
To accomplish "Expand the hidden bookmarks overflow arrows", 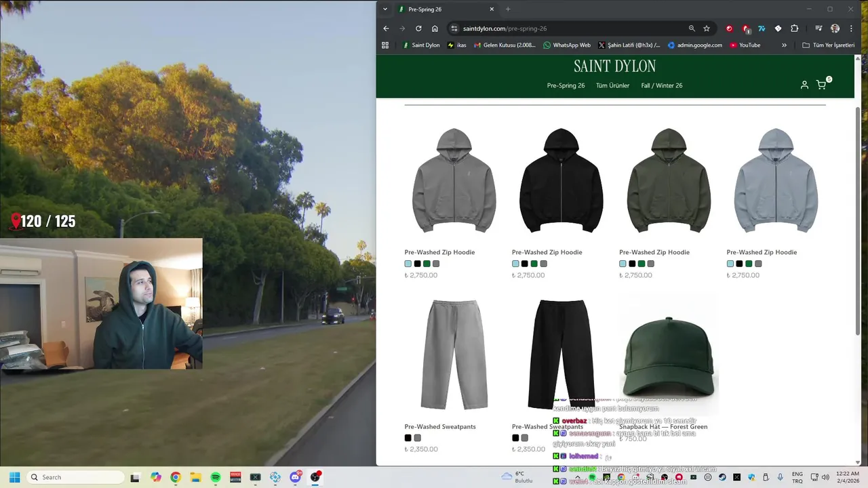I will coord(784,45).
